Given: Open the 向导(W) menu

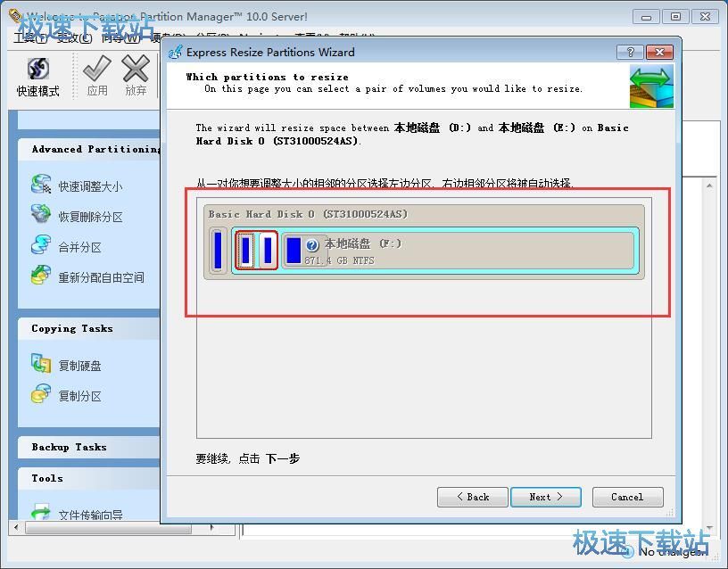Looking at the screenshot, I should pos(120,37).
